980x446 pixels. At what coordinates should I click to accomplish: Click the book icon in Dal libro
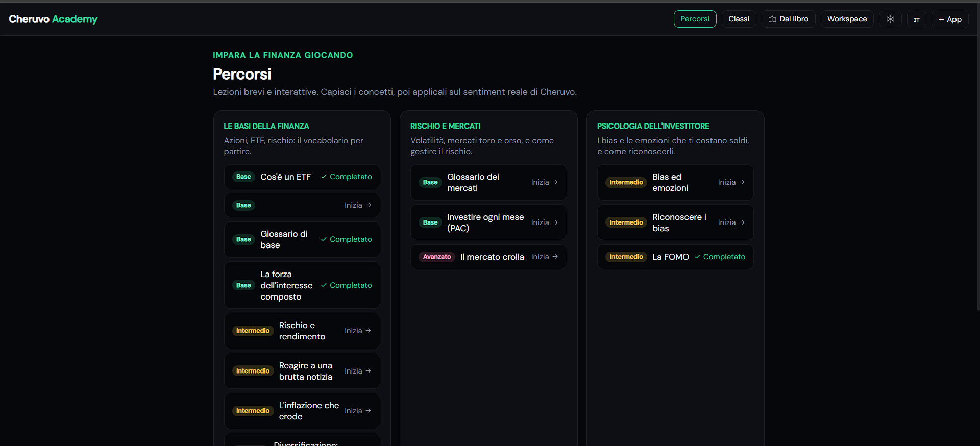[x=772, y=19]
